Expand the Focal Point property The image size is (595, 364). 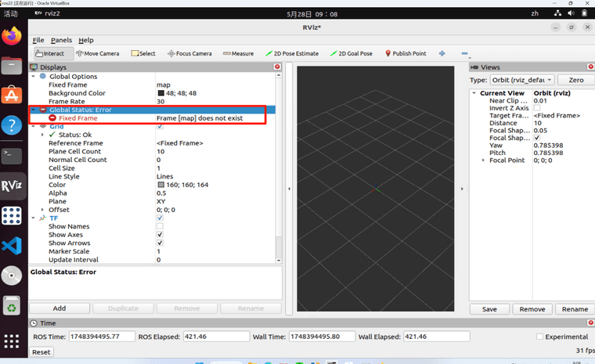483,160
